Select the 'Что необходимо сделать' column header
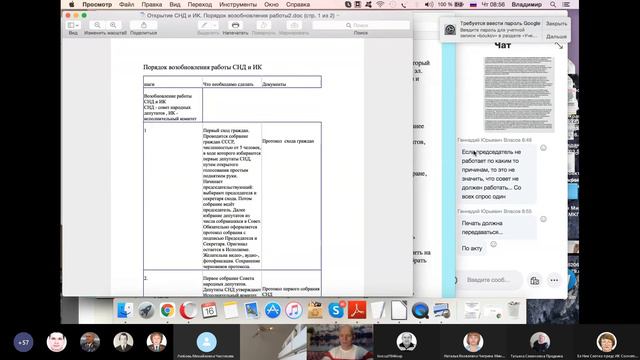Image resolution: width=640 pixels, height=360 pixels. (228, 84)
